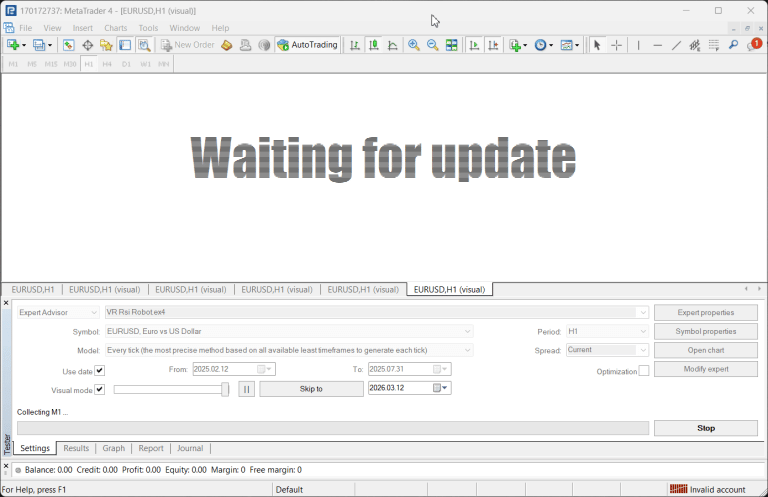Uncheck the Use date checkbox
768x497 pixels.
coord(99,371)
